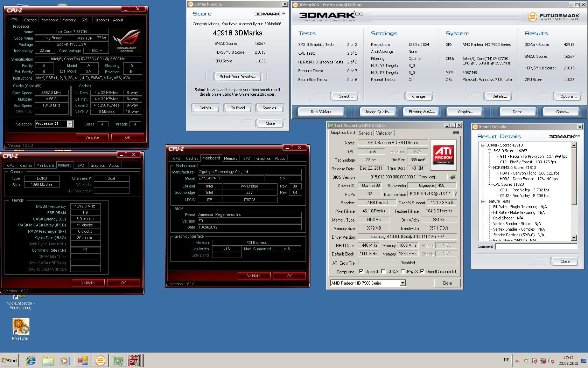This screenshot has width=588, height=368.
Task: Open SPD tab in the Memory CPU-Z window
Action: pos(81,165)
